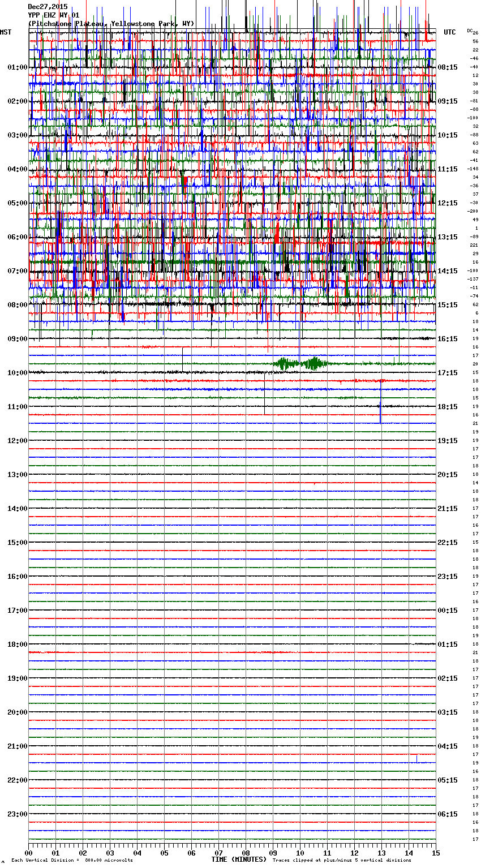481x868 pixels.
Task: Click the 04:15 UTC row label
Action: coord(448,746)
